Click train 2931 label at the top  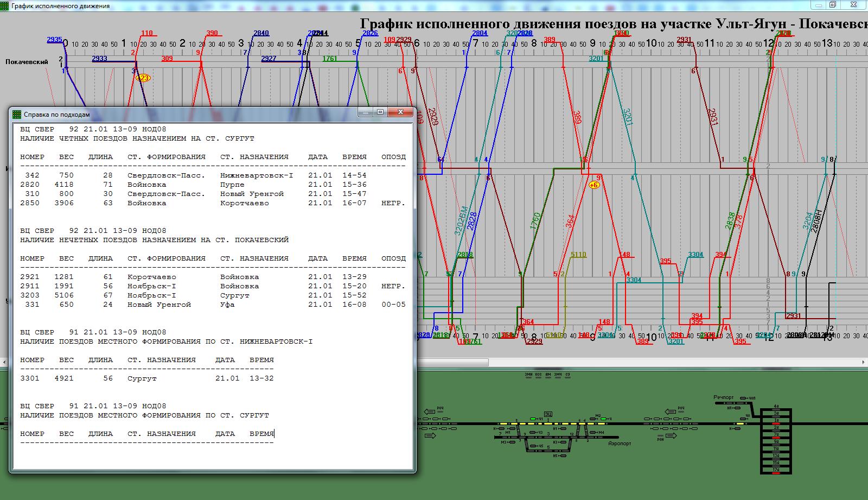684,40
